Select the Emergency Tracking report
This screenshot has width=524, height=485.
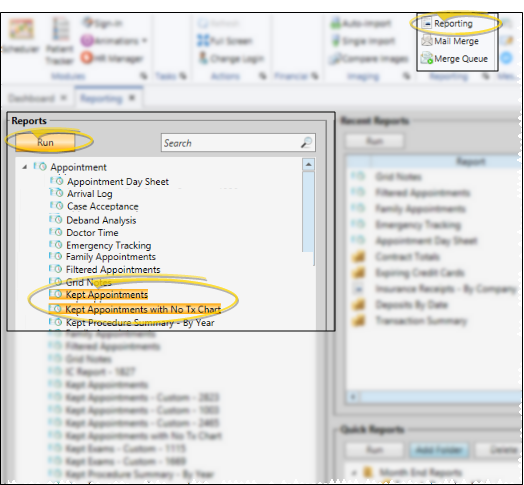[109, 246]
